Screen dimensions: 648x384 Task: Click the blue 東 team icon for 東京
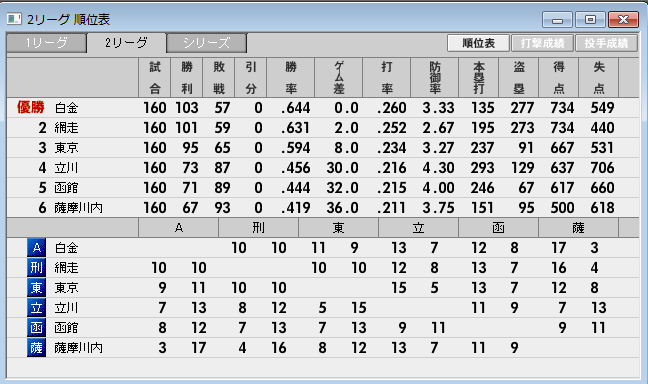pos(36,288)
